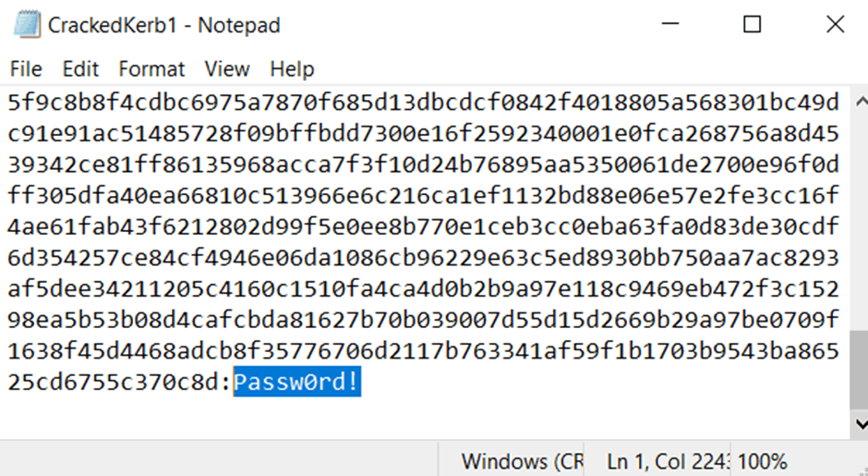Click the Notepad icon in the title bar
This screenshot has height=476, width=868.
27,24
